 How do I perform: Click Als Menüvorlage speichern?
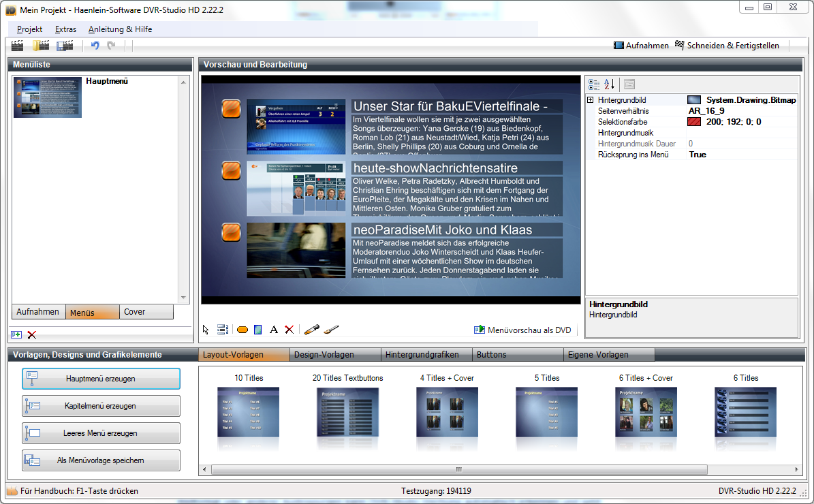pyautogui.click(x=101, y=460)
